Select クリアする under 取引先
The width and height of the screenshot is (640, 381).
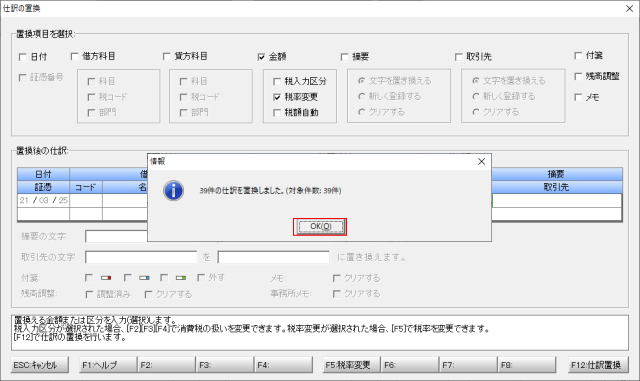[476, 112]
